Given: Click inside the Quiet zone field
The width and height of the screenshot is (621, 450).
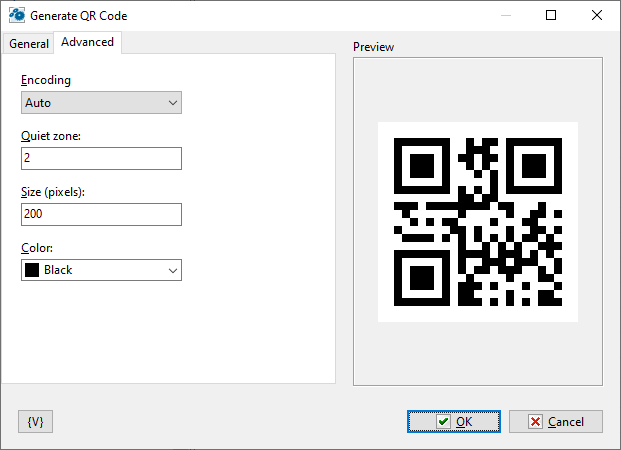Looking at the screenshot, I should tap(101, 158).
